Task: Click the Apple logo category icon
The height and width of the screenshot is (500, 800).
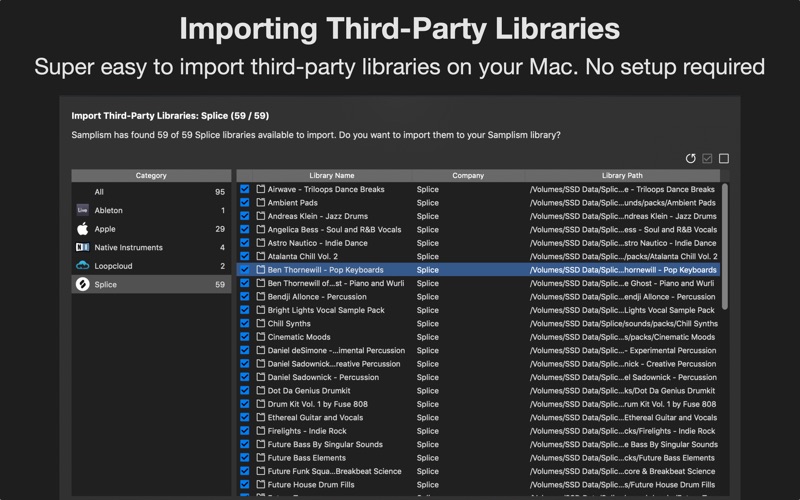Action: point(82,229)
